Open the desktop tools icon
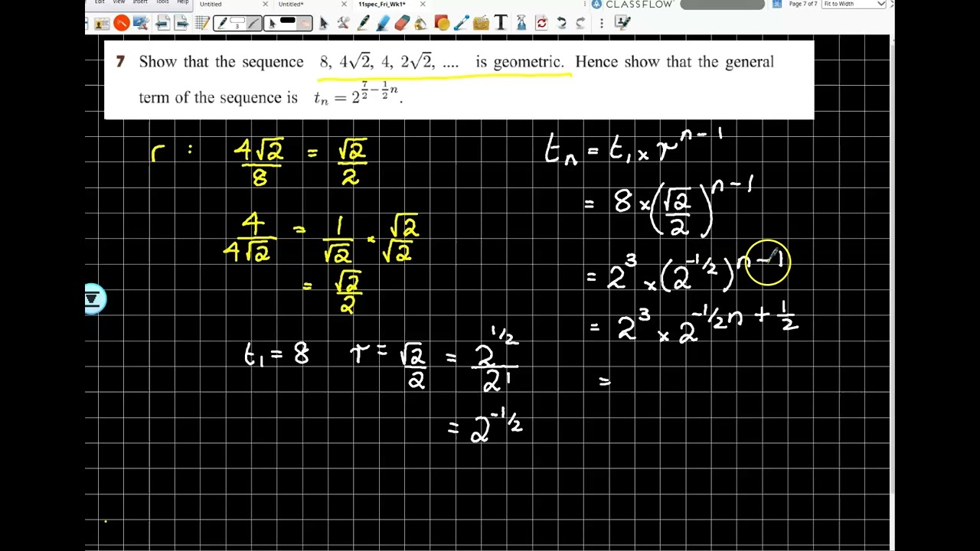The height and width of the screenshot is (551, 980). coord(141,24)
